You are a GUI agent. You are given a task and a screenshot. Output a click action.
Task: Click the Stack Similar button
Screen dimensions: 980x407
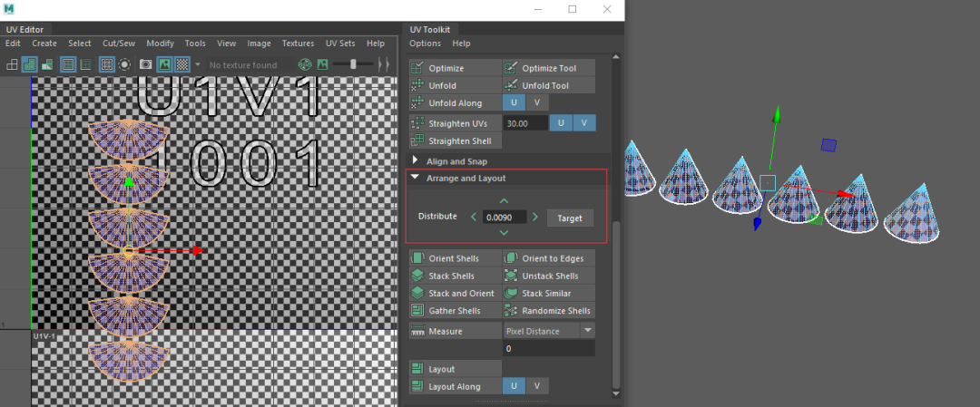click(549, 294)
